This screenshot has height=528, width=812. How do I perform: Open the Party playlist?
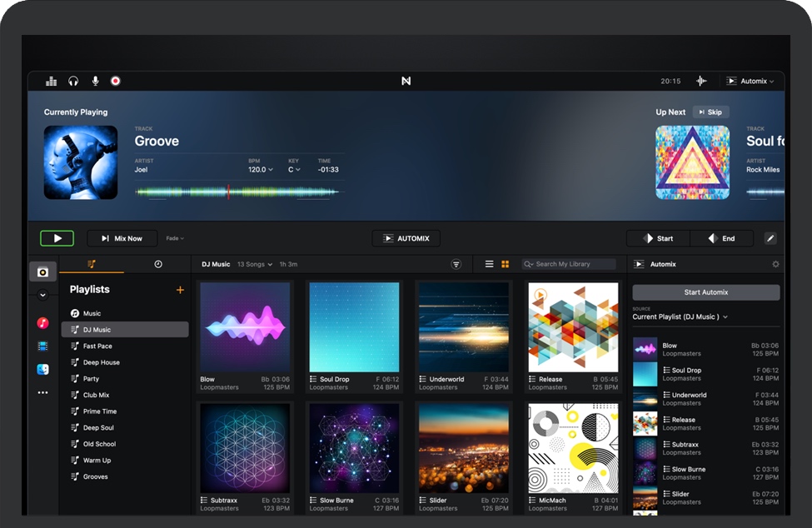click(124, 379)
